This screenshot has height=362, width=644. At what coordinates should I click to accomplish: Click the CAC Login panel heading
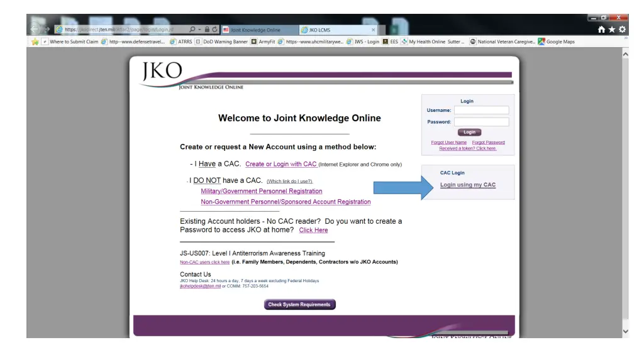click(452, 173)
